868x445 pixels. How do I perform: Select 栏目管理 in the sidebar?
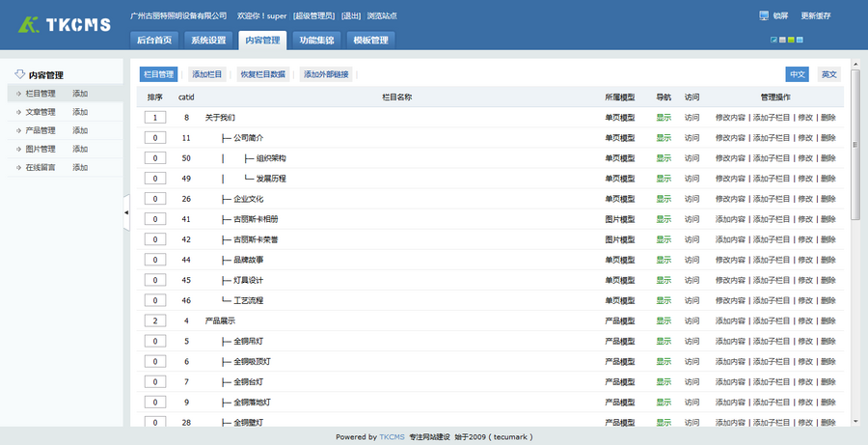41,94
